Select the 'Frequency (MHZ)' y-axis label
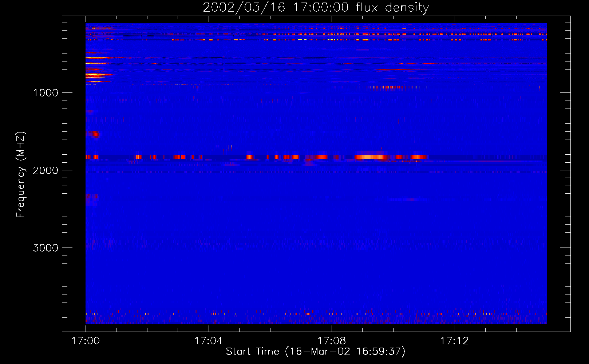Image resolution: width=589 pixels, height=364 pixels. click(21, 175)
